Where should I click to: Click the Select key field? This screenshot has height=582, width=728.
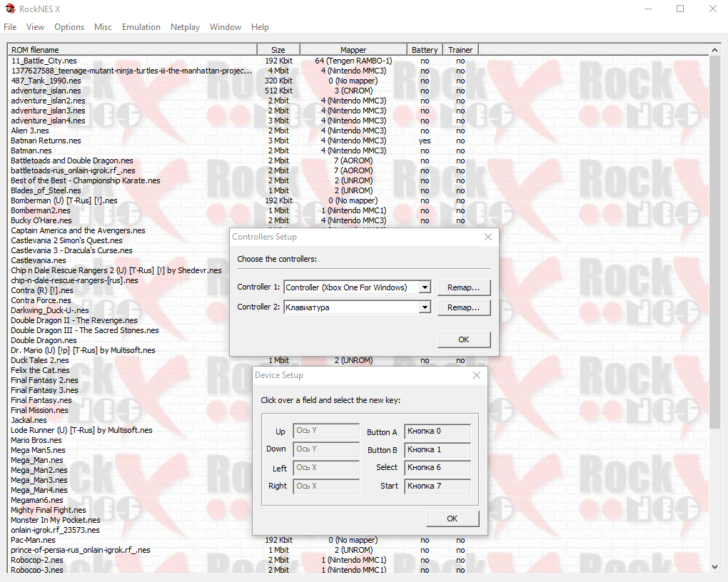438,467
